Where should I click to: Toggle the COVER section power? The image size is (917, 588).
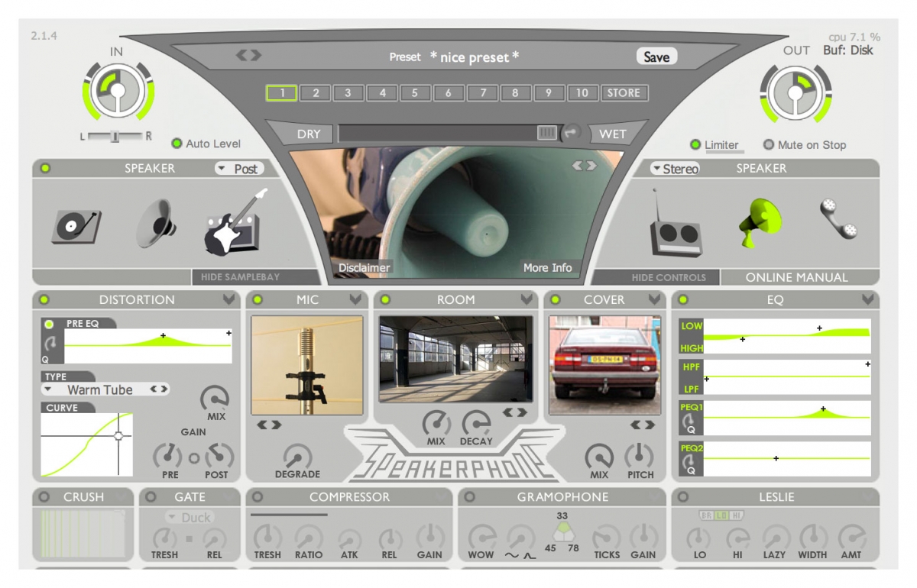(556, 299)
